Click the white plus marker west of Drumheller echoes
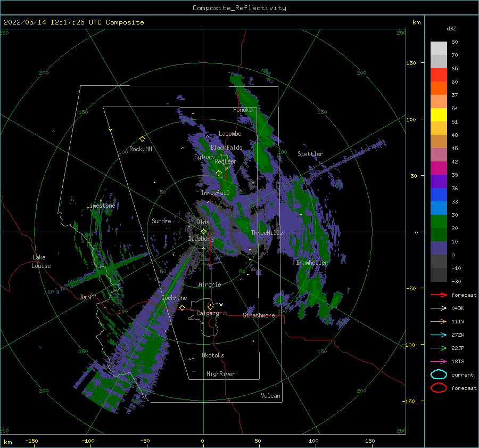 coord(301,214)
